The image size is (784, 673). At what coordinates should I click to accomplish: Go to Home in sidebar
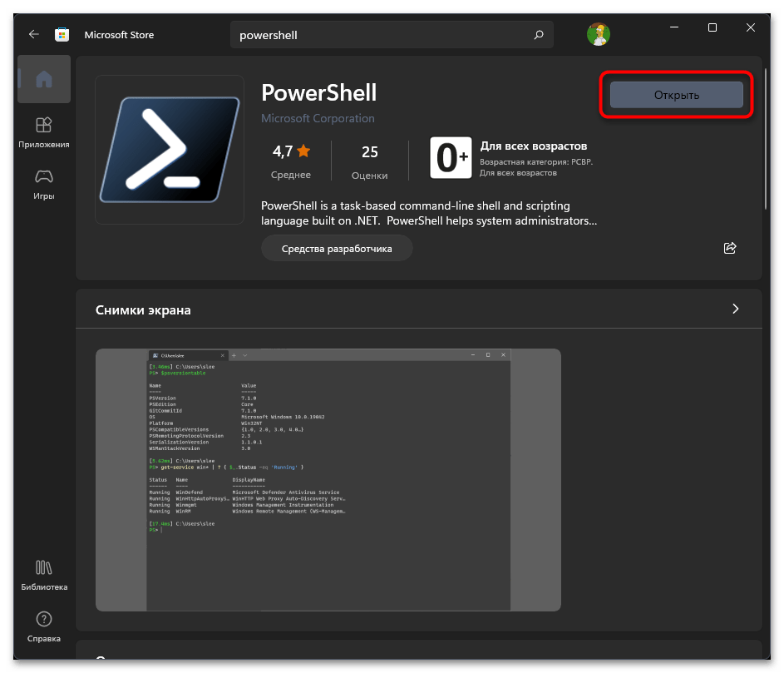[x=44, y=80]
